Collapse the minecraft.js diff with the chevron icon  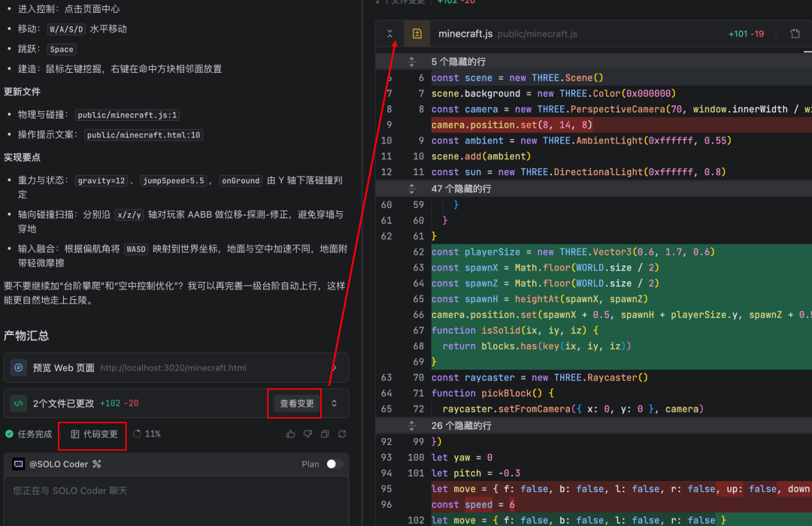point(389,34)
